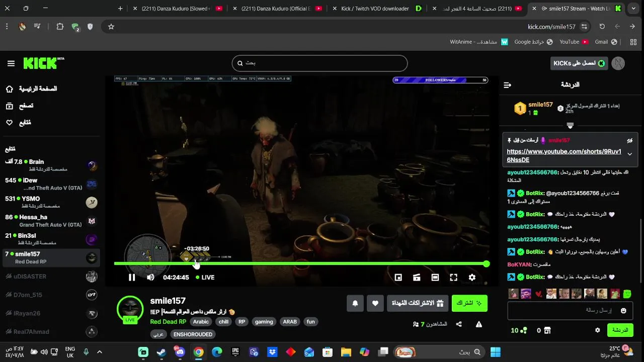Image resolution: width=644 pixels, height=362 pixels.
Task: Click the get KICKs button
Action: 579,63
